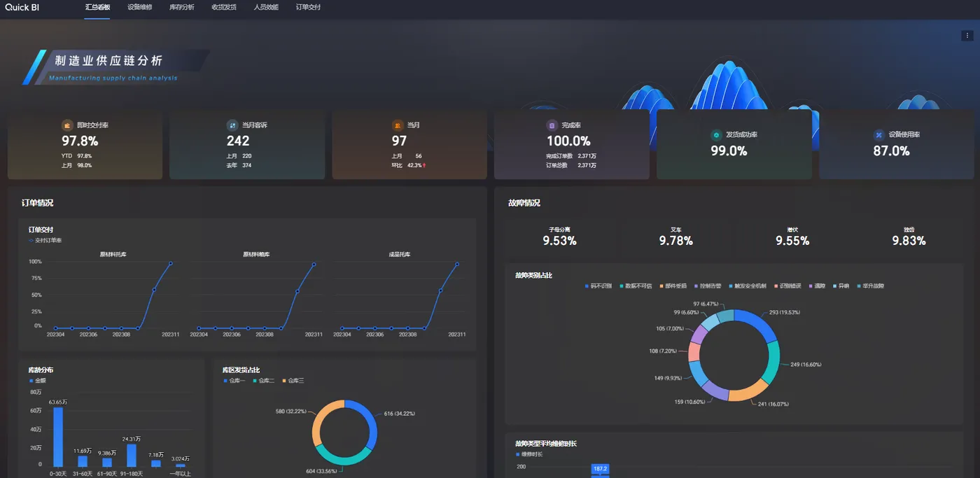
Task: Click the 设备使用率 wrench icon
Action: (x=879, y=135)
